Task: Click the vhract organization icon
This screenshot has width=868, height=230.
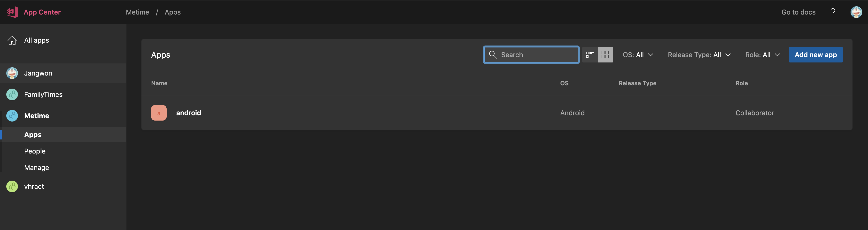Action: point(12,186)
